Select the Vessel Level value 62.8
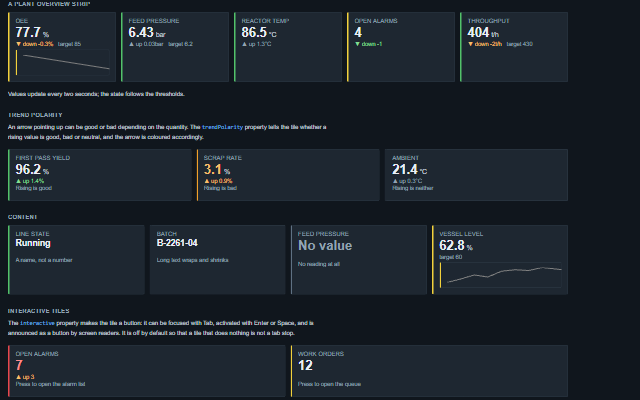This screenshot has width=640, height=400. (452, 245)
